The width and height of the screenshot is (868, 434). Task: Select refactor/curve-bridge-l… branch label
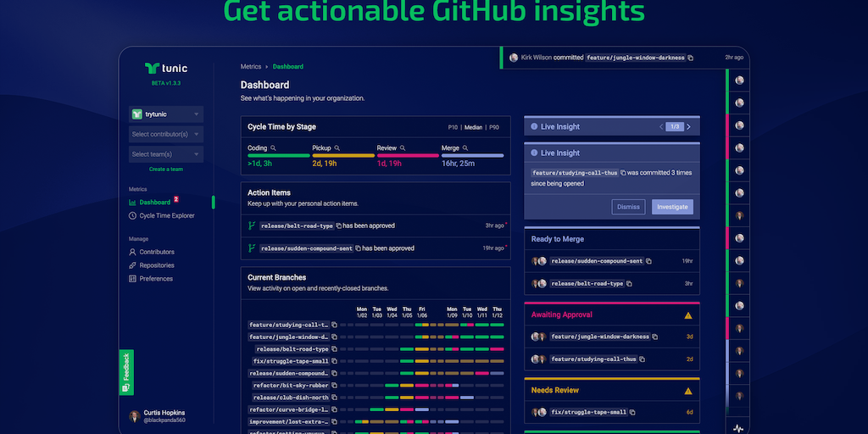tap(288, 409)
